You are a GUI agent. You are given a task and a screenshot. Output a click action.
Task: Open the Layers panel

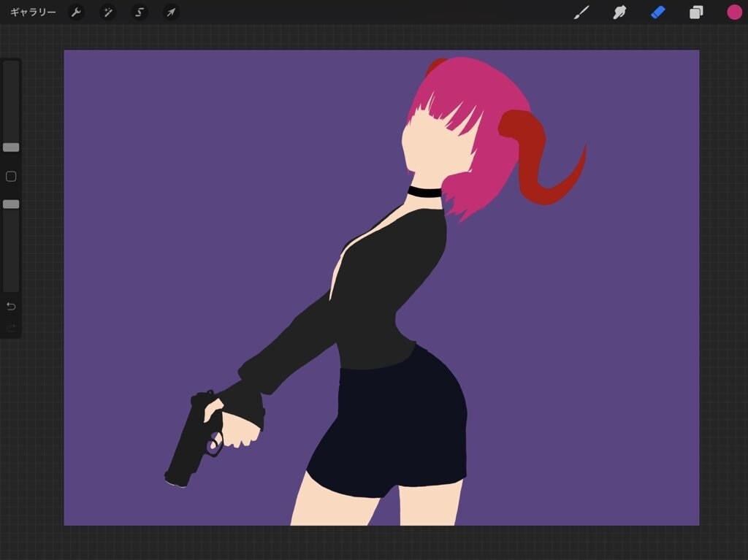click(696, 12)
